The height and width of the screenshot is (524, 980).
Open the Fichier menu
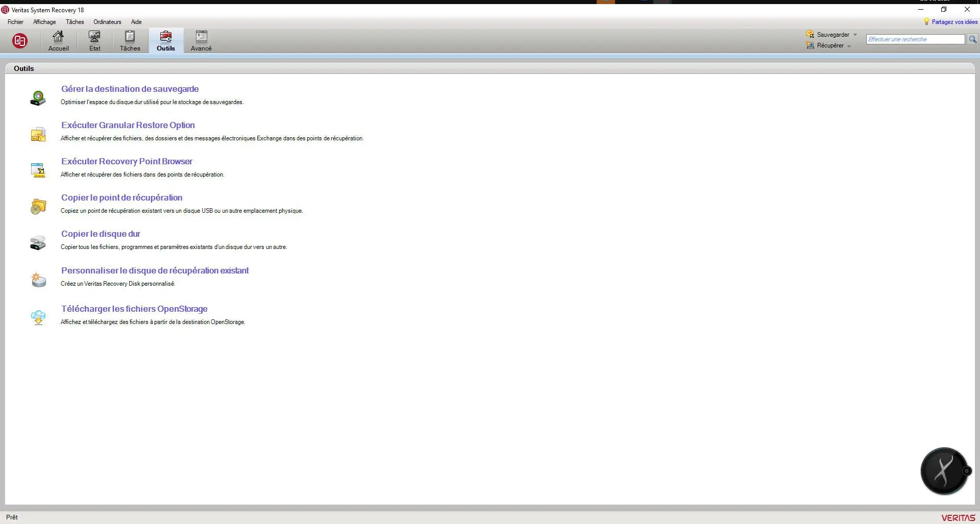[15, 22]
